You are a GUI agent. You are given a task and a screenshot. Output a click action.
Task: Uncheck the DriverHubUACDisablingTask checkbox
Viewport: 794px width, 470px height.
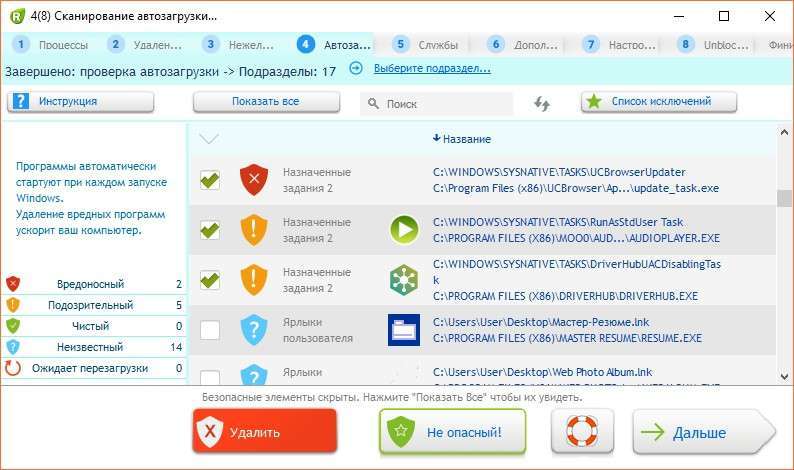pyautogui.click(x=210, y=280)
